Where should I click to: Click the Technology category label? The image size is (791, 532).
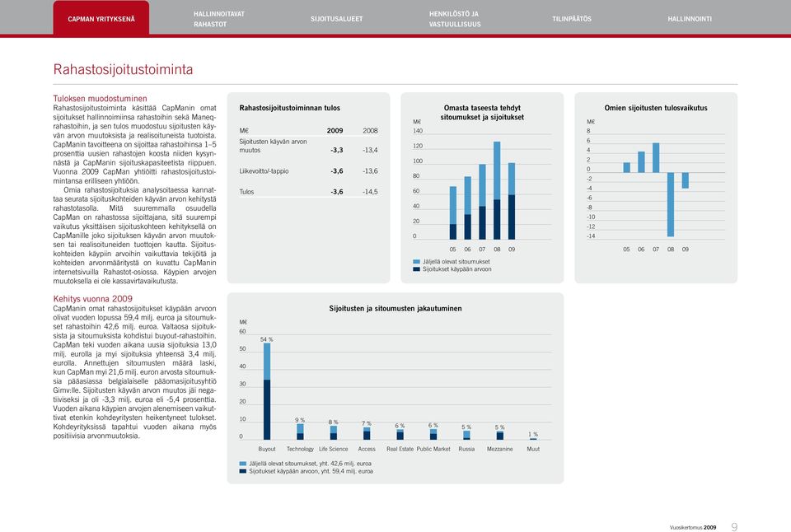tap(300, 449)
